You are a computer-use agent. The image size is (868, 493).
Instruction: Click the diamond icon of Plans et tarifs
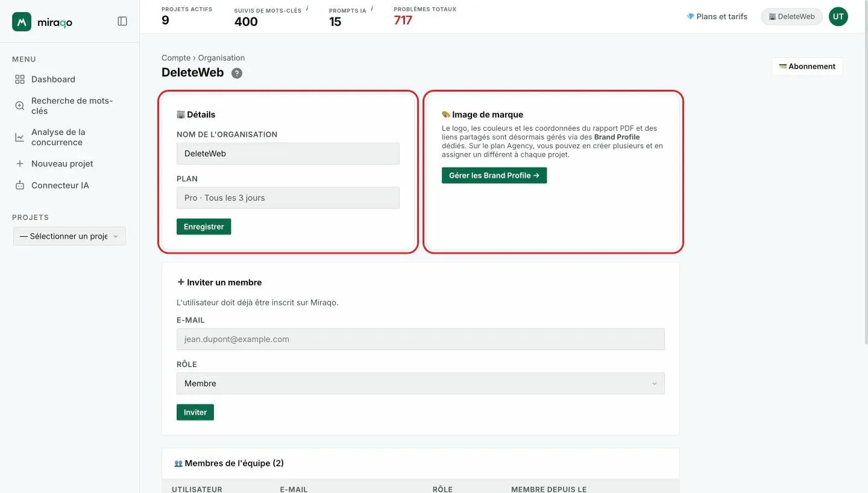point(690,17)
